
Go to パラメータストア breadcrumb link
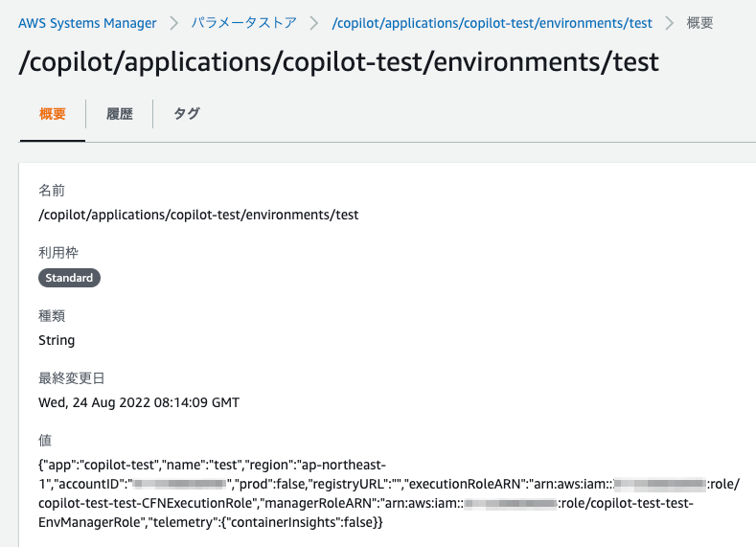(243, 23)
